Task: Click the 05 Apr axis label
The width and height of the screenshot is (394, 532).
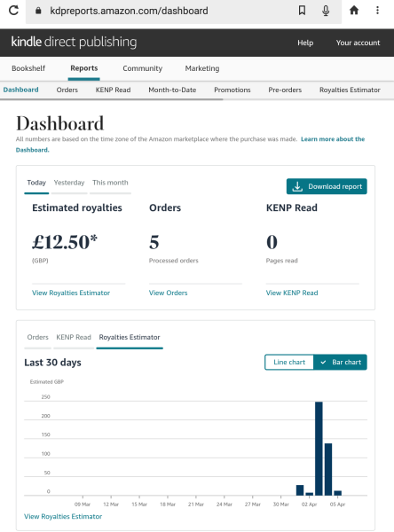Action: click(337, 505)
